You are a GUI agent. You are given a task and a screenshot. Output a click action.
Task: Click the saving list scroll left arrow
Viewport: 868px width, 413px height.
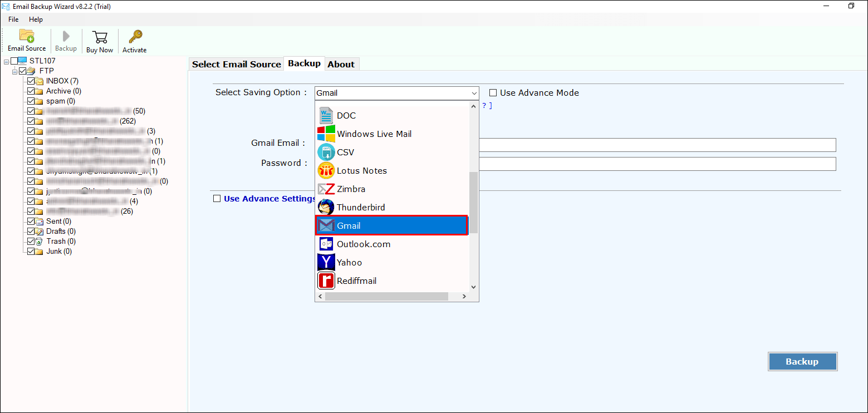pyautogui.click(x=320, y=297)
